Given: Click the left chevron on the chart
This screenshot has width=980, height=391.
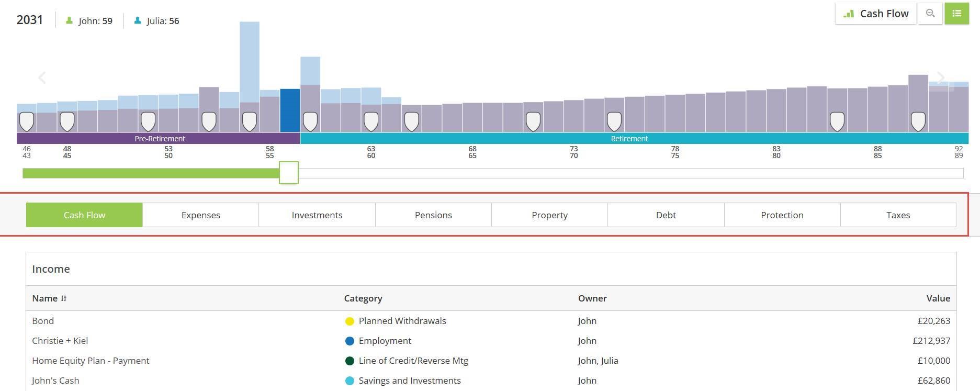Looking at the screenshot, I should (42, 78).
